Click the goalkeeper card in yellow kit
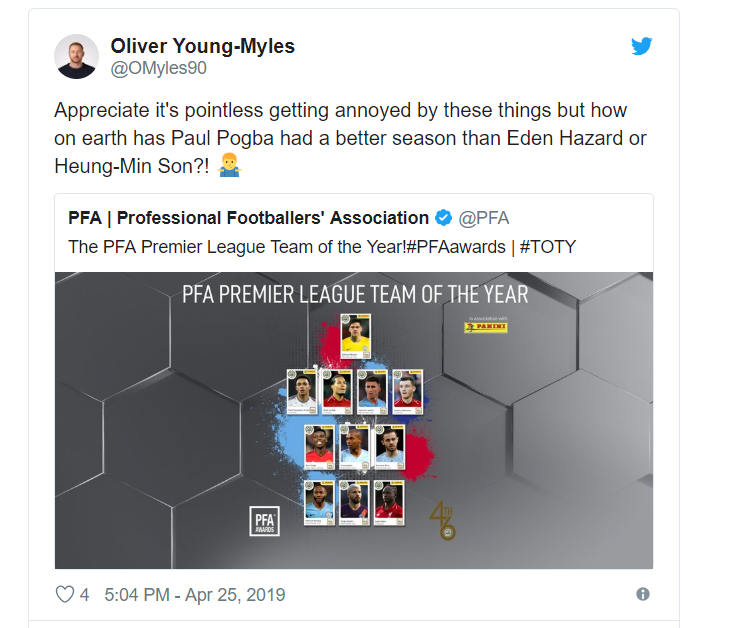Screen dimensions: 738x628 tap(356, 339)
